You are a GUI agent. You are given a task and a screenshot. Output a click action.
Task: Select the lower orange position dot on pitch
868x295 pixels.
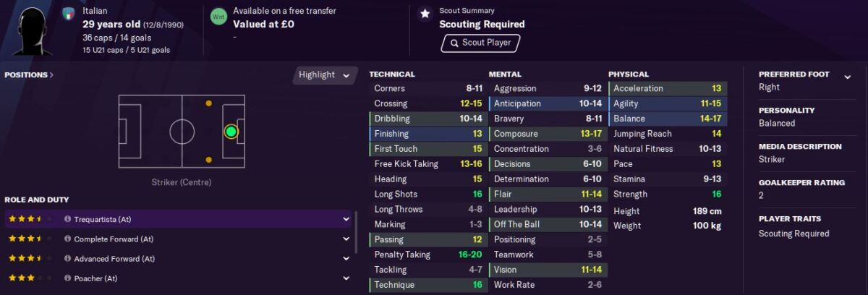coord(209,159)
